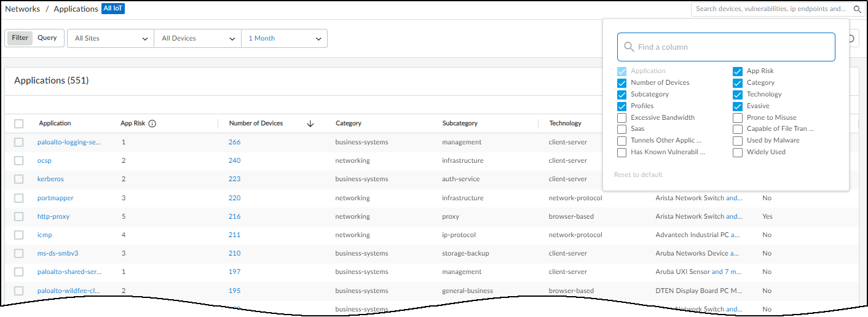
Task: Uncheck the Evasive column checkbox
Action: coord(738,106)
